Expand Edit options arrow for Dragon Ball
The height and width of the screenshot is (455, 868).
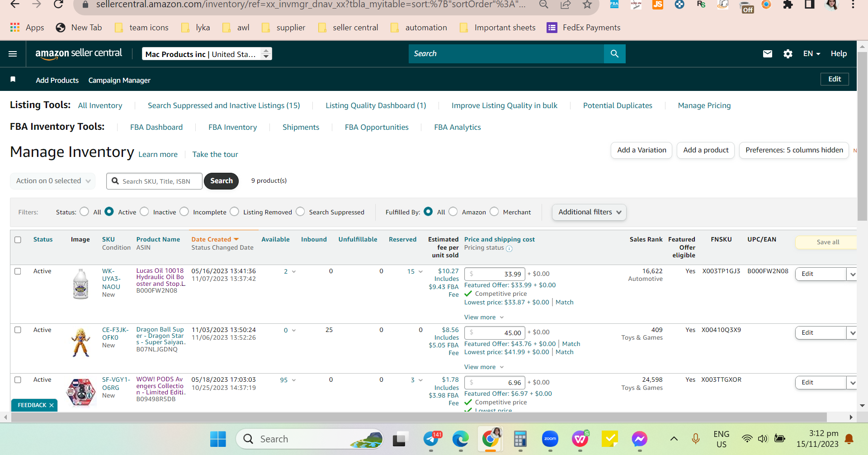click(852, 333)
